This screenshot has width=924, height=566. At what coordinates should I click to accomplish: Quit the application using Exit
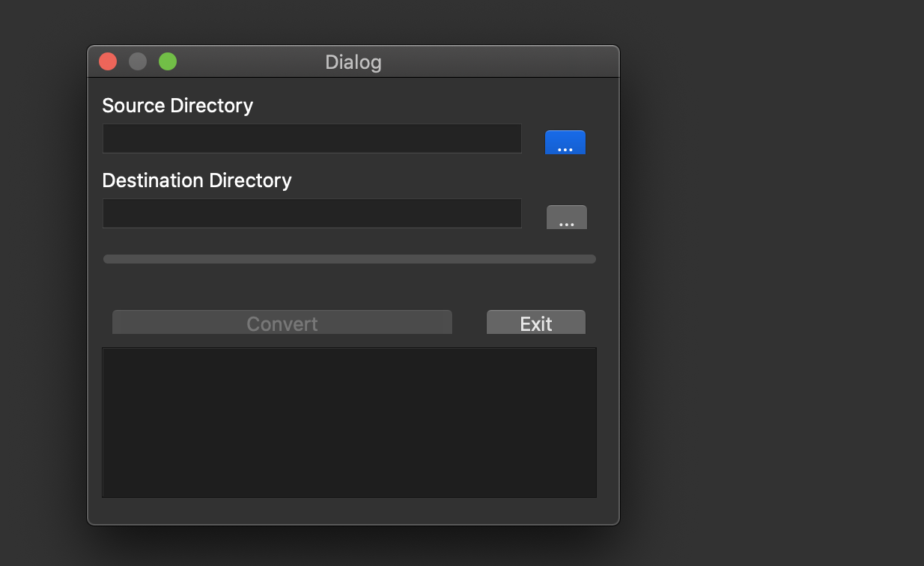(x=535, y=323)
